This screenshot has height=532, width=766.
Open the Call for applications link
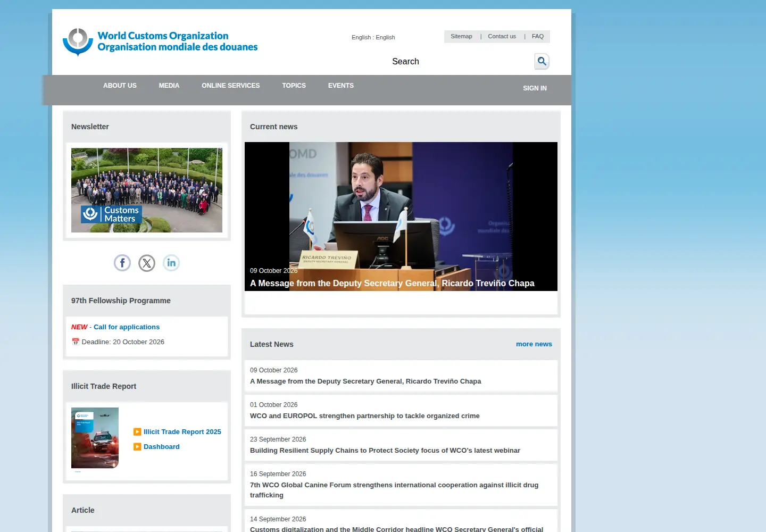[x=127, y=327]
